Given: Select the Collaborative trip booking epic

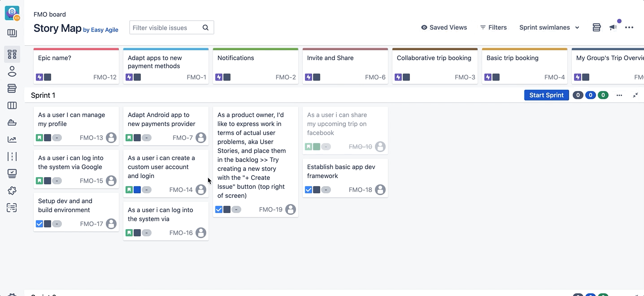Looking at the screenshot, I should tap(435, 66).
